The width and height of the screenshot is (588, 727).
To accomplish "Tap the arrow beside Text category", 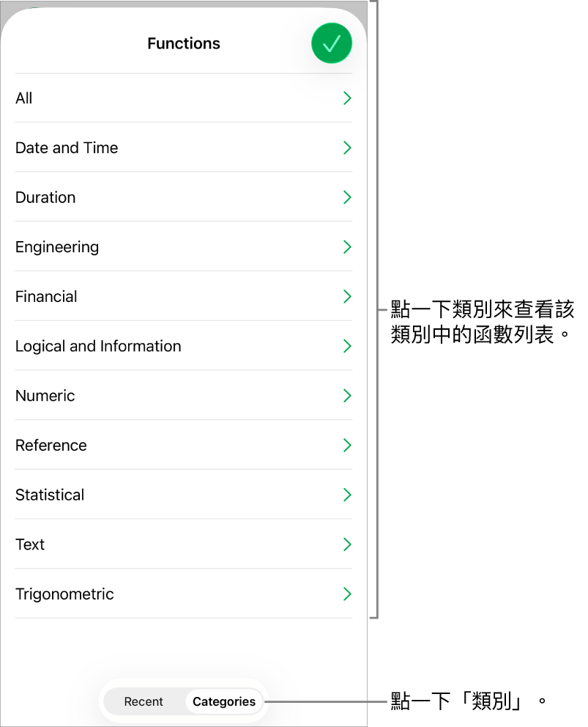I will (347, 545).
